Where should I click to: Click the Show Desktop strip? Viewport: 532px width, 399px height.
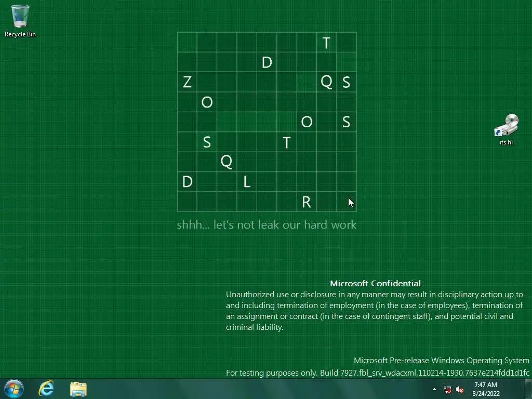[x=528, y=389]
